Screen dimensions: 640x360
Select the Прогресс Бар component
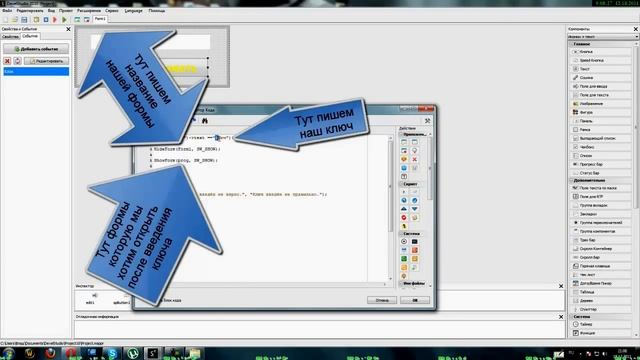point(600,164)
